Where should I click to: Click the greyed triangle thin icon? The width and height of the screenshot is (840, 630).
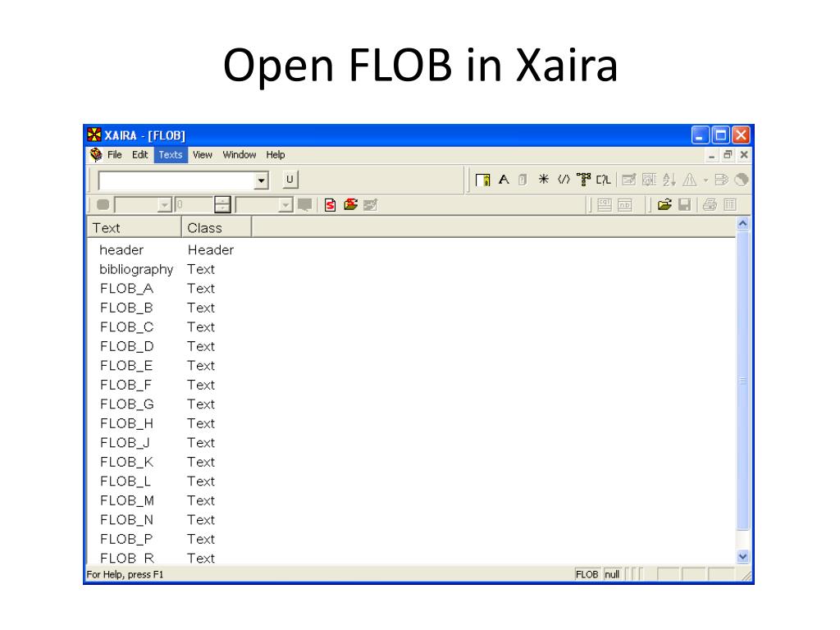(x=689, y=180)
